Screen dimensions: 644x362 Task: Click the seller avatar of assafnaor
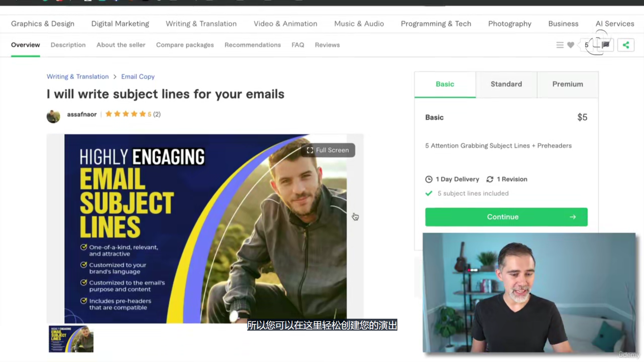click(x=53, y=116)
